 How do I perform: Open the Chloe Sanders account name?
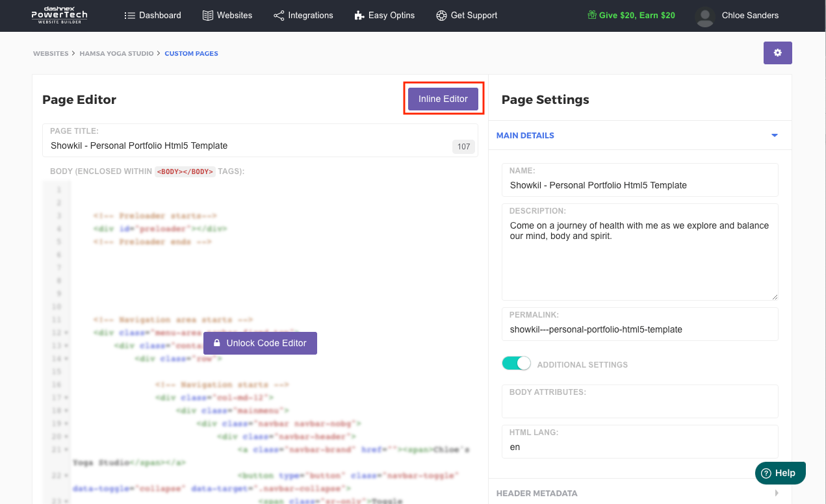point(750,15)
